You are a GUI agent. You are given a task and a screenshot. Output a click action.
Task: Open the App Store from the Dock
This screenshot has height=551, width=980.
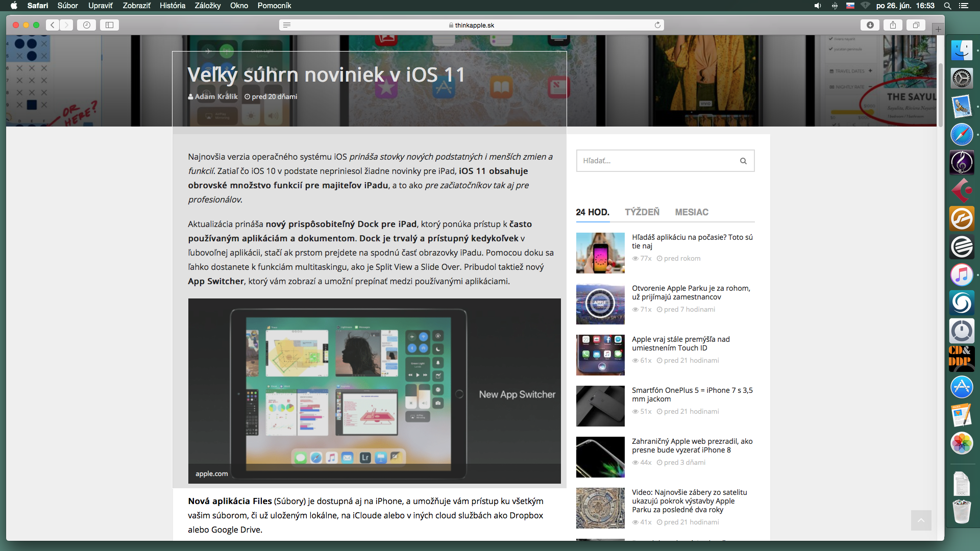pos(962,387)
